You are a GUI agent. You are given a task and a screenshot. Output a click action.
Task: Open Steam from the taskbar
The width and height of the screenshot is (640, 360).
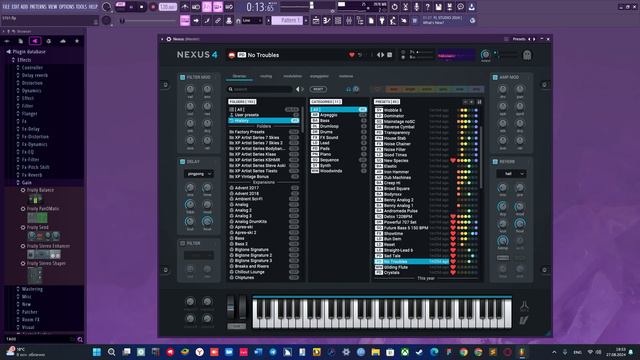point(419,352)
